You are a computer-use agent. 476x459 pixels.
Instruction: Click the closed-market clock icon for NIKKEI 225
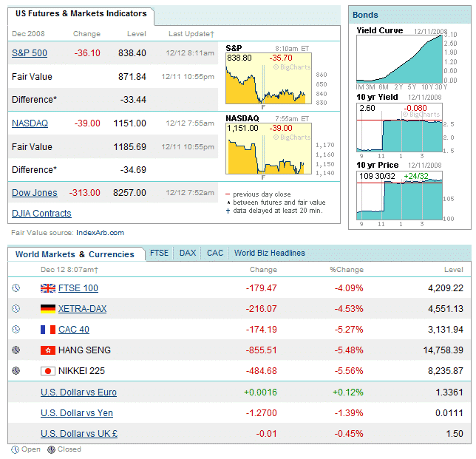[x=16, y=371]
